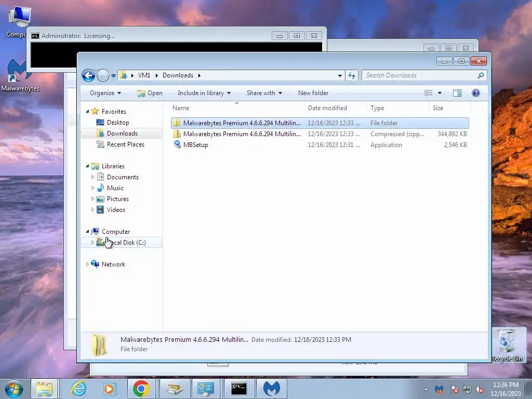Screen dimensions: 532x399
Task: Click Downloads in the address breadcrumb
Action: click(178, 75)
